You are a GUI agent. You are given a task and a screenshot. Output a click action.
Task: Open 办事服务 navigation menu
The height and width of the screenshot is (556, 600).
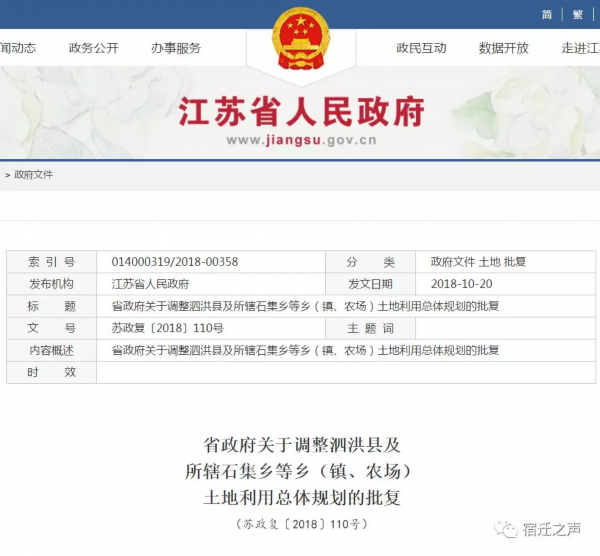(x=176, y=48)
